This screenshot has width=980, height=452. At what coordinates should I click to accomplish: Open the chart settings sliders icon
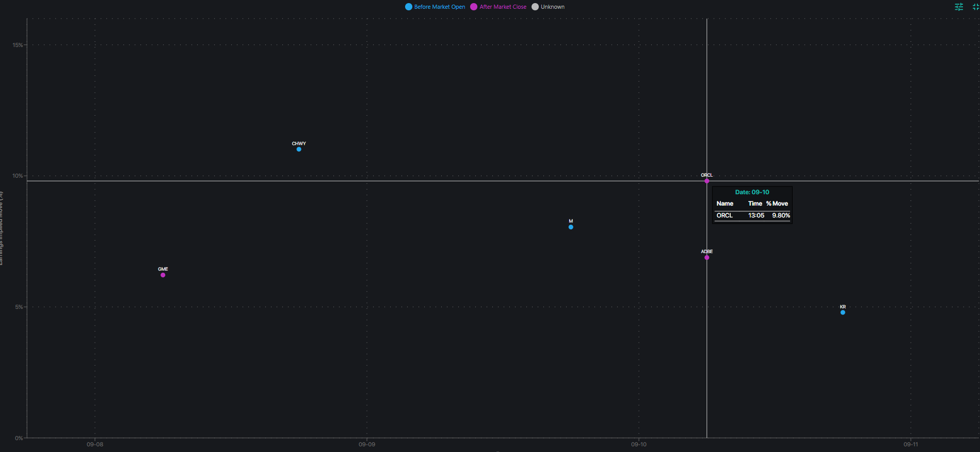(959, 7)
